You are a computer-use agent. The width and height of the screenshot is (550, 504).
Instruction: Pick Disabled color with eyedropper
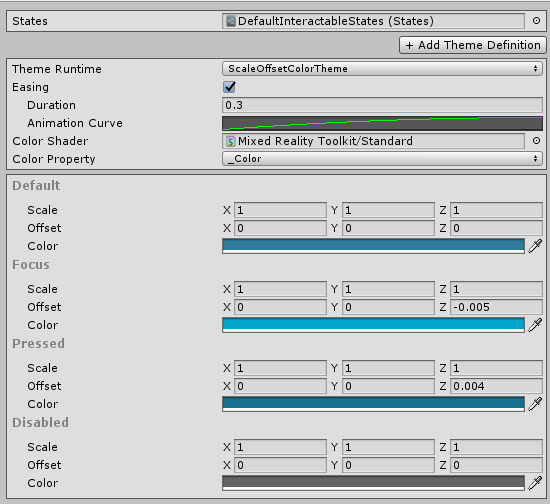click(535, 483)
